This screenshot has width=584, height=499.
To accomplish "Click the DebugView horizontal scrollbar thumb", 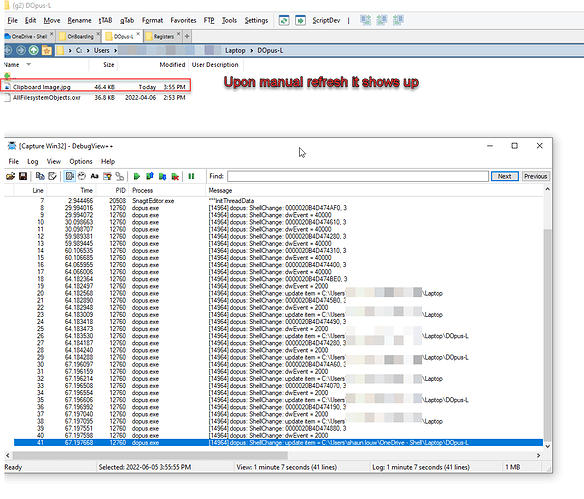I will click(x=150, y=455).
